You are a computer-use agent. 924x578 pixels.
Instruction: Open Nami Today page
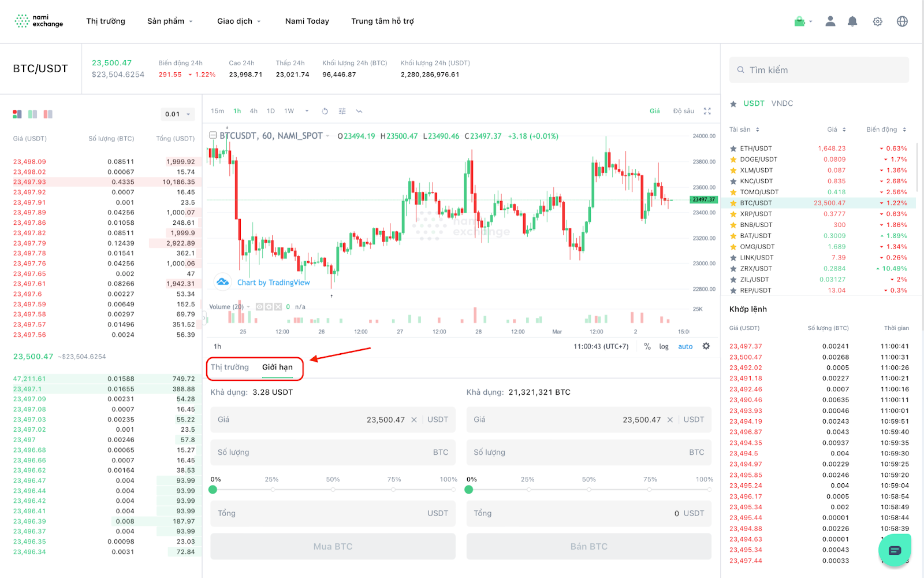(307, 21)
